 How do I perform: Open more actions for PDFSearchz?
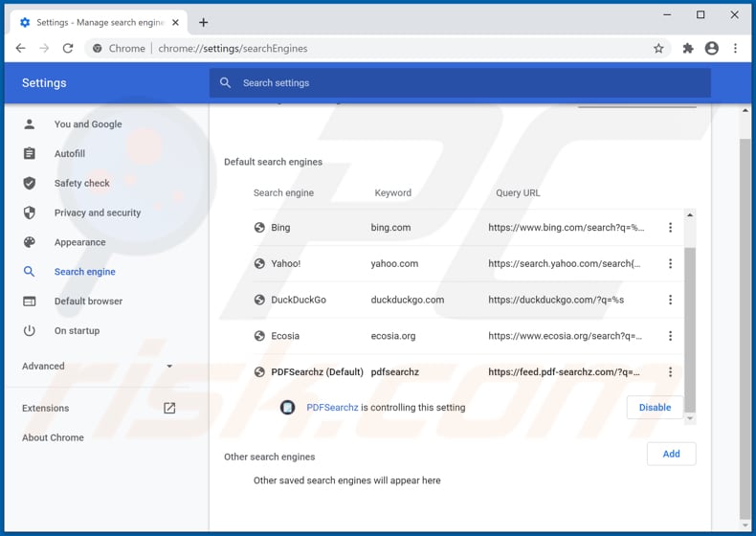click(670, 372)
